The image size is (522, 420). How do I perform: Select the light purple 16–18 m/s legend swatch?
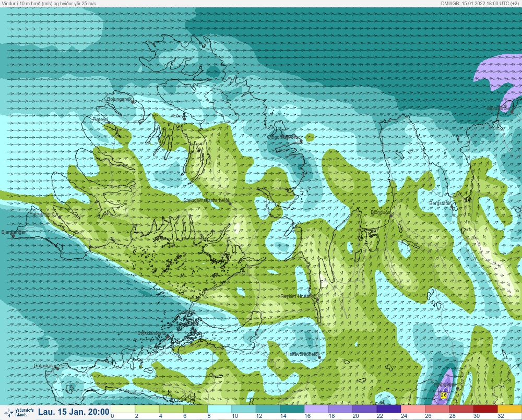[316, 409]
